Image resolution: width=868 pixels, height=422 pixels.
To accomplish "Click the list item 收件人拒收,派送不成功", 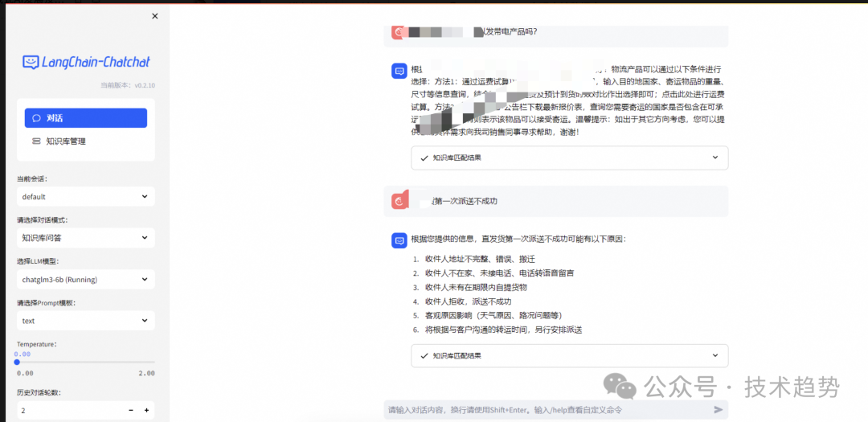I will [x=468, y=301].
